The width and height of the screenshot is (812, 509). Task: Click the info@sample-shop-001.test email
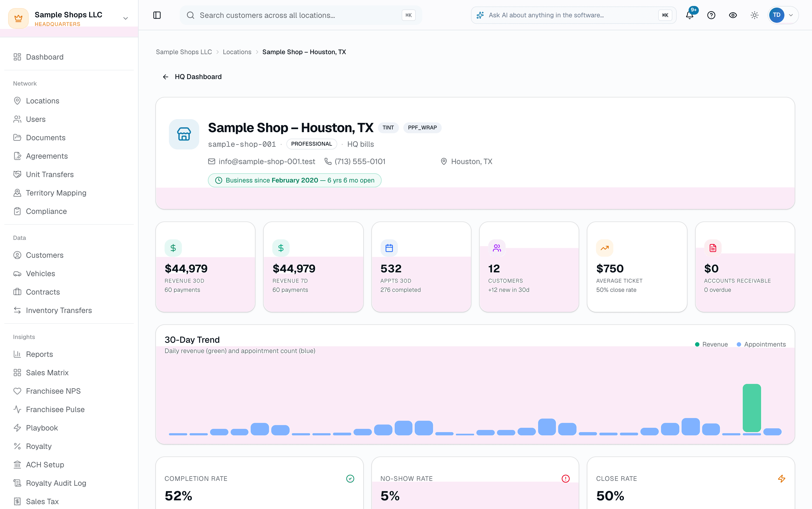(x=267, y=162)
